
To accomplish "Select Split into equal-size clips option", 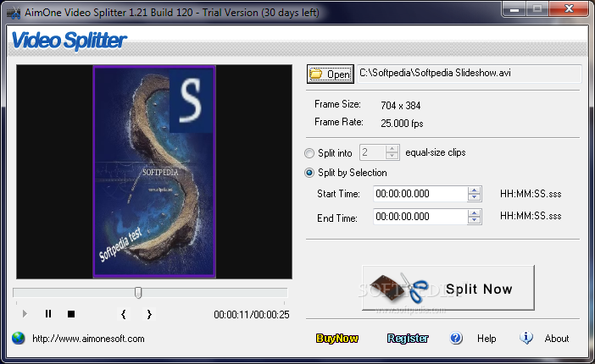I will 309,153.
